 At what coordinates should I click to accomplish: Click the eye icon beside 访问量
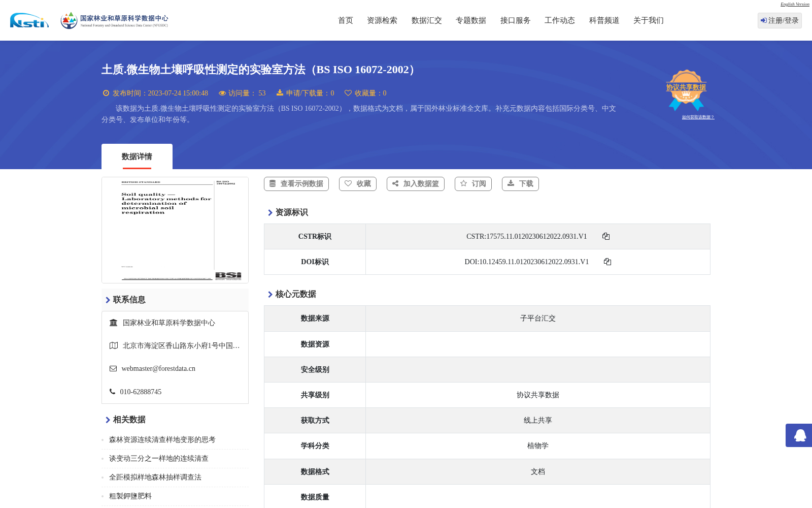pos(222,93)
